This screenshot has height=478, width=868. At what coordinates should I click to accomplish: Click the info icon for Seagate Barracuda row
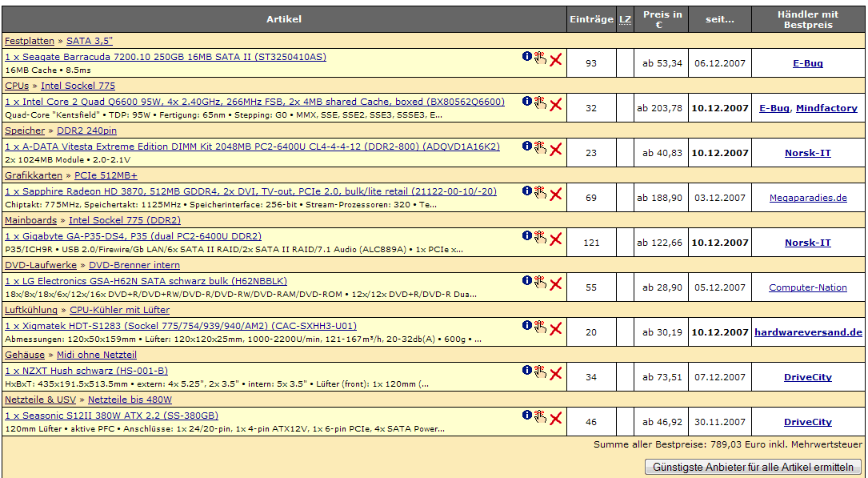pyautogui.click(x=527, y=57)
